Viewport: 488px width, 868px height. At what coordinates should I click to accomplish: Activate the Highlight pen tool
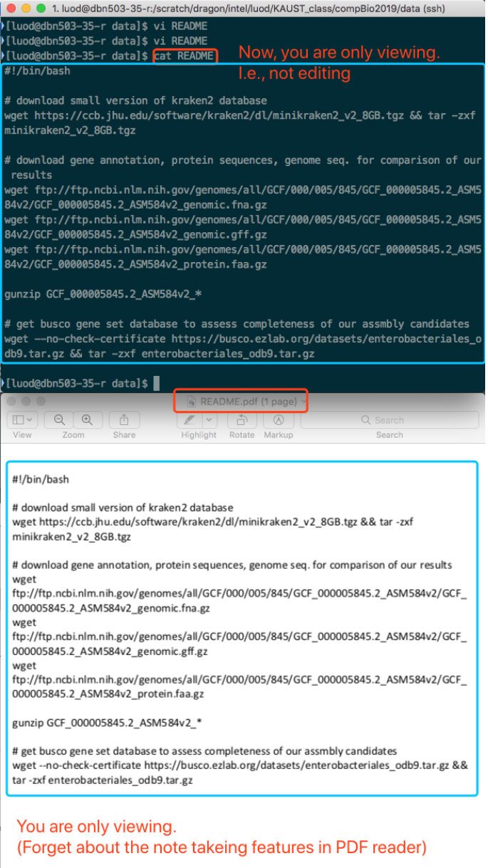190,420
